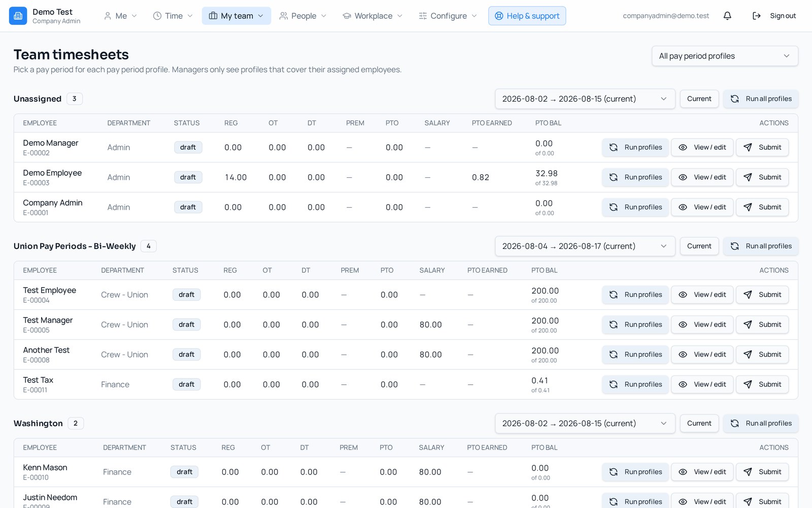The image size is (812, 508).
Task: Submit Test Employee's timesheet
Action: click(762, 295)
